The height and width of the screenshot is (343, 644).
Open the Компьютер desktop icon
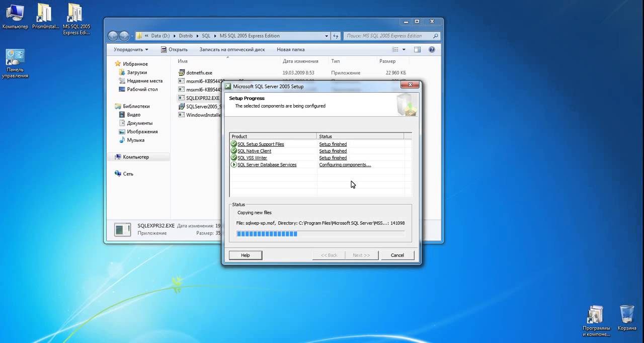pos(15,17)
